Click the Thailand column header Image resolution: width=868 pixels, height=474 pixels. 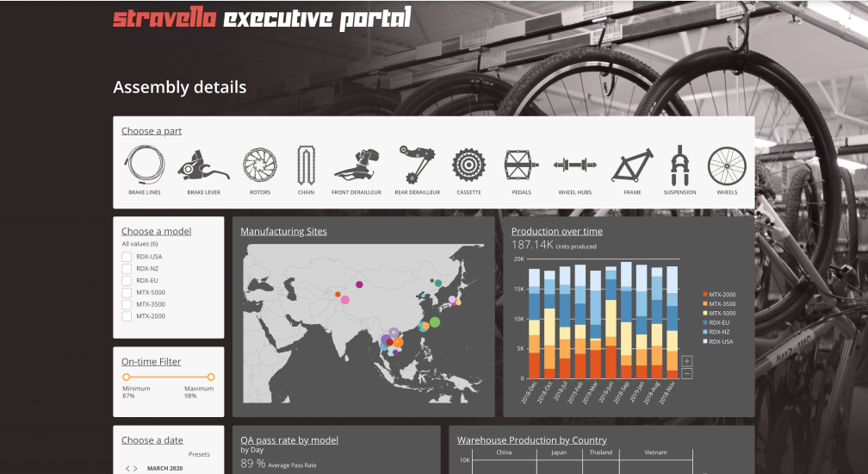coord(601,452)
